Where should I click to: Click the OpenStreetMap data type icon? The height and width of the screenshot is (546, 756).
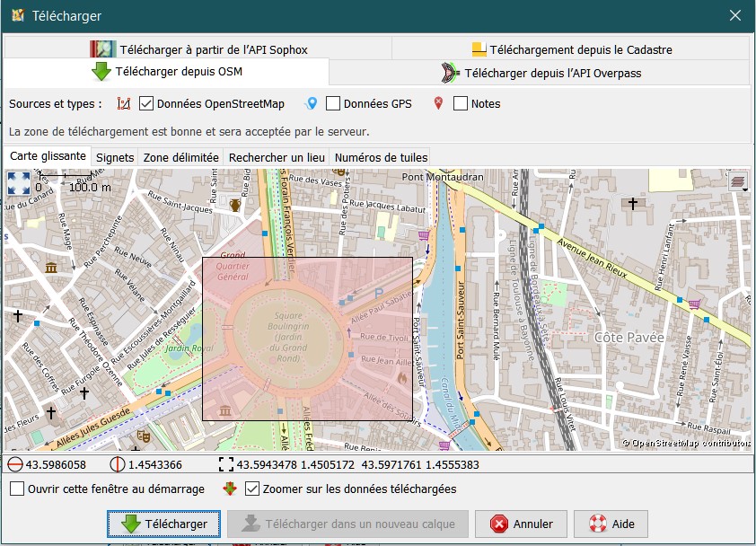click(x=124, y=103)
